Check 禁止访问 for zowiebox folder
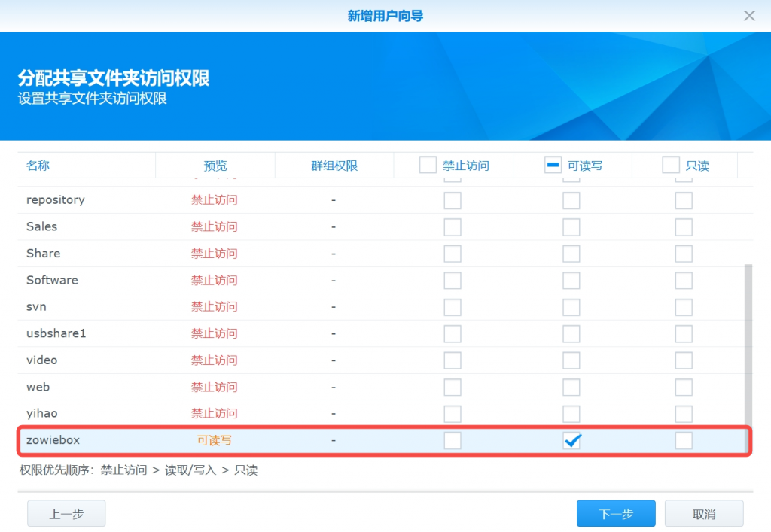 coord(453,441)
